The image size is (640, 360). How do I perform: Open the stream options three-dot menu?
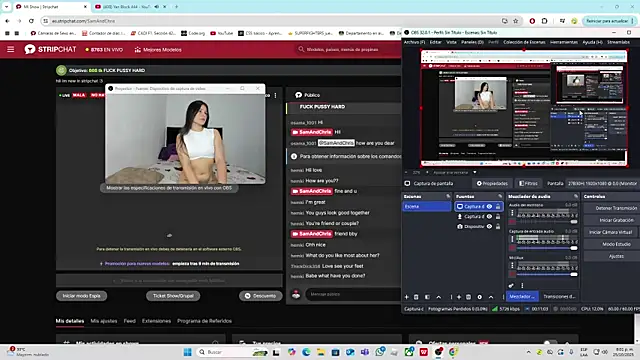[276, 95]
